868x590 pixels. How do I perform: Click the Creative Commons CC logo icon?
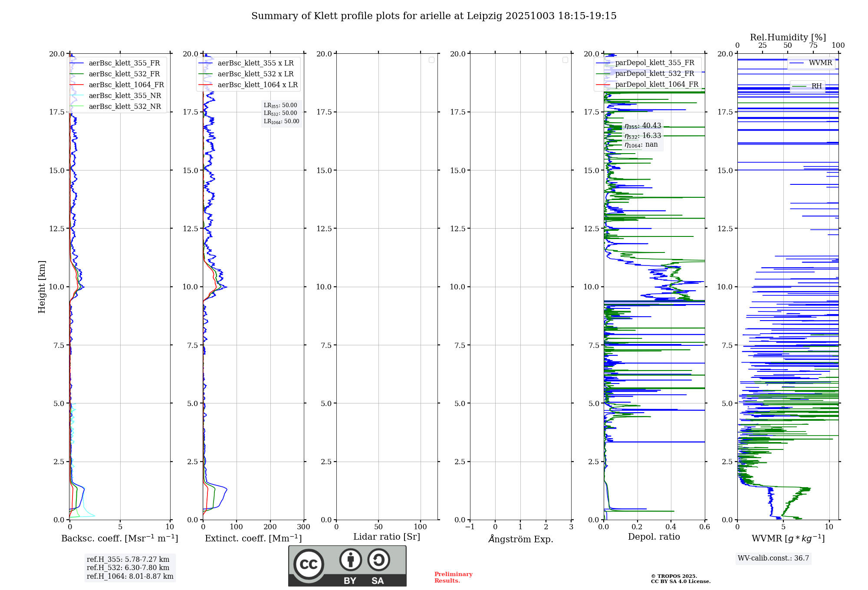tap(309, 564)
